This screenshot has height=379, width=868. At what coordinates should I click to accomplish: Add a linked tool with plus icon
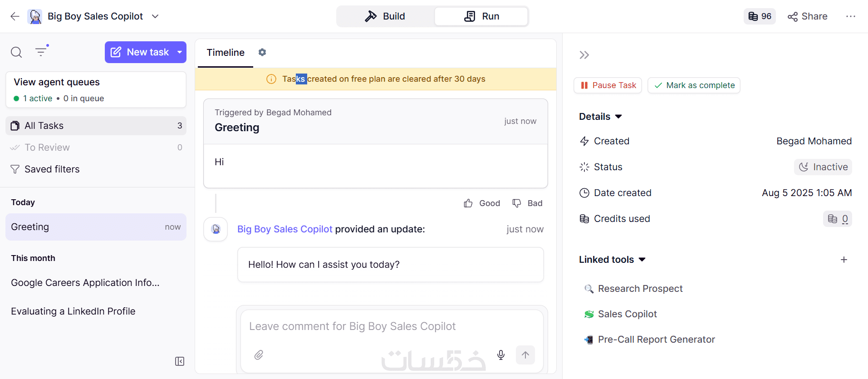pyautogui.click(x=844, y=260)
